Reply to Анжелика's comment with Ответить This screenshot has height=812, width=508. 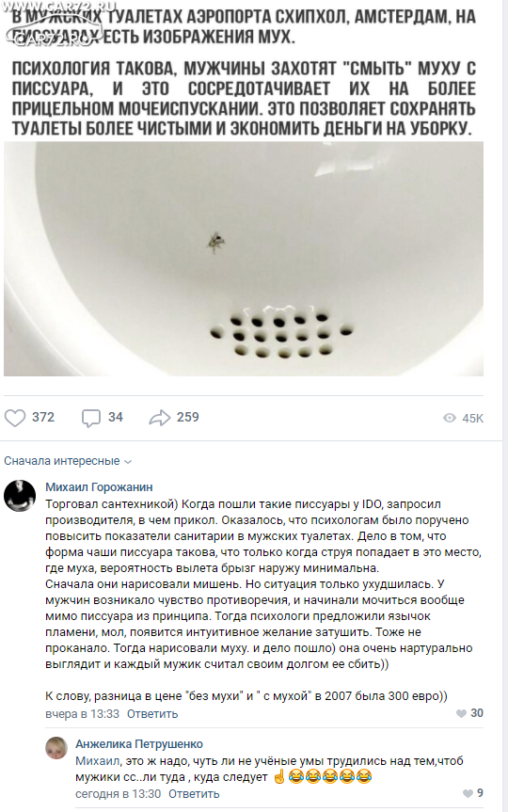pyautogui.click(x=194, y=793)
